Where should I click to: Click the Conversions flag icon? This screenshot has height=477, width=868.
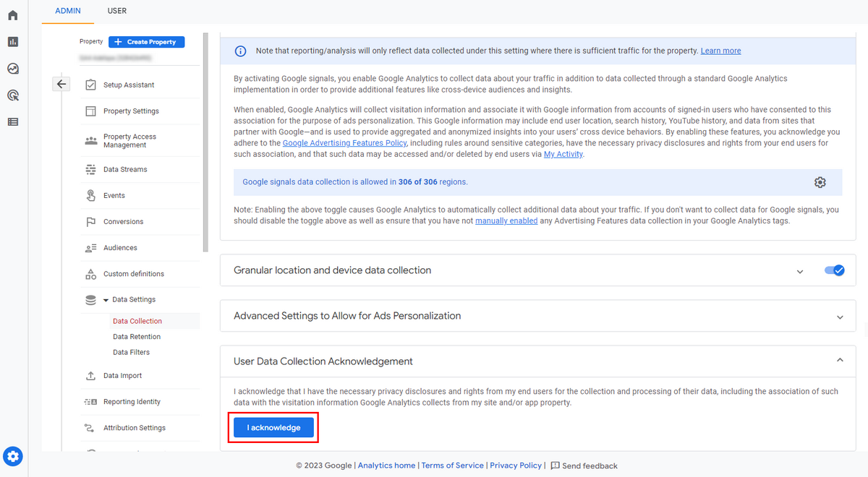point(90,221)
